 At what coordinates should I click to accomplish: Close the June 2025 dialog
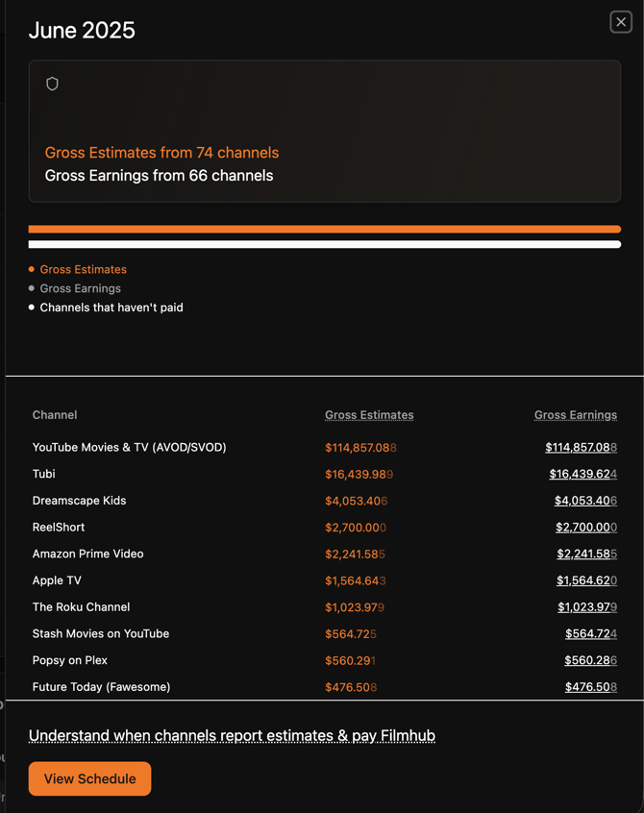click(621, 22)
